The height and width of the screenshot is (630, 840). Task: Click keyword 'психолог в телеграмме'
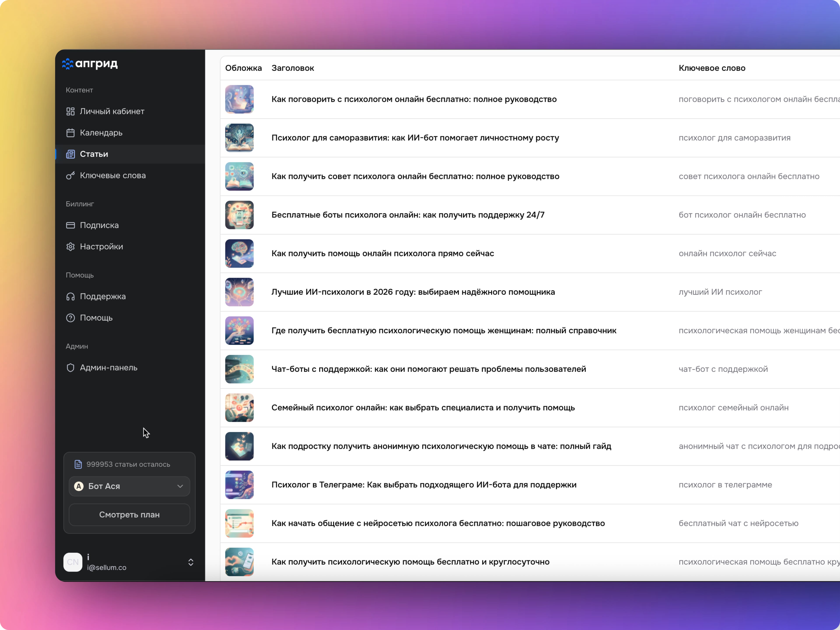coord(725,485)
